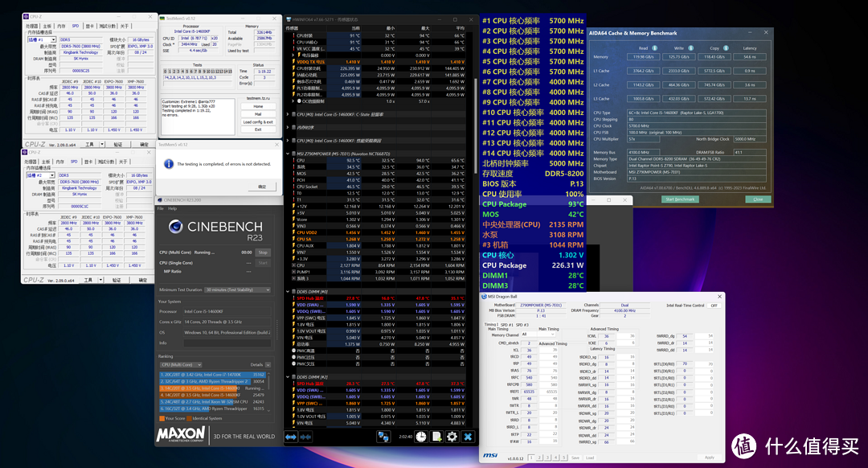Open 插槽 #1 slot dropdown in CPU-Z
The width and height of the screenshot is (868, 468).
[x=42, y=40]
